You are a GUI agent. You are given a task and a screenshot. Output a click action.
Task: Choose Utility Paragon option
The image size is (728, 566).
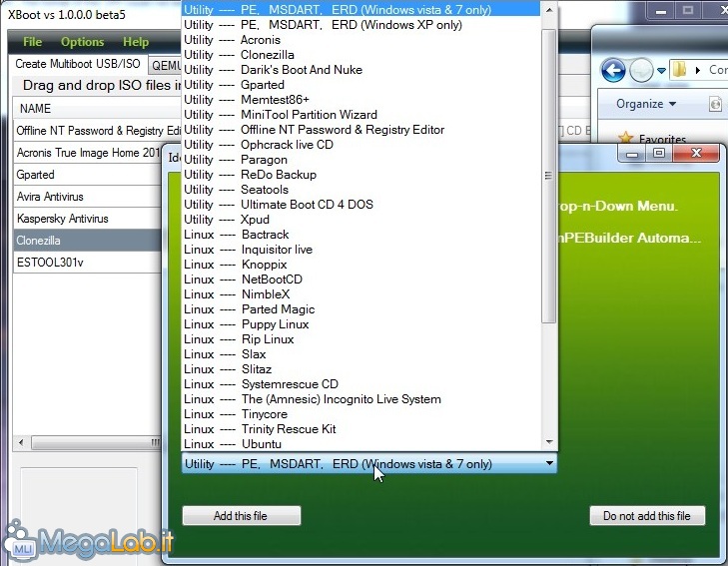tap(362, 160)
